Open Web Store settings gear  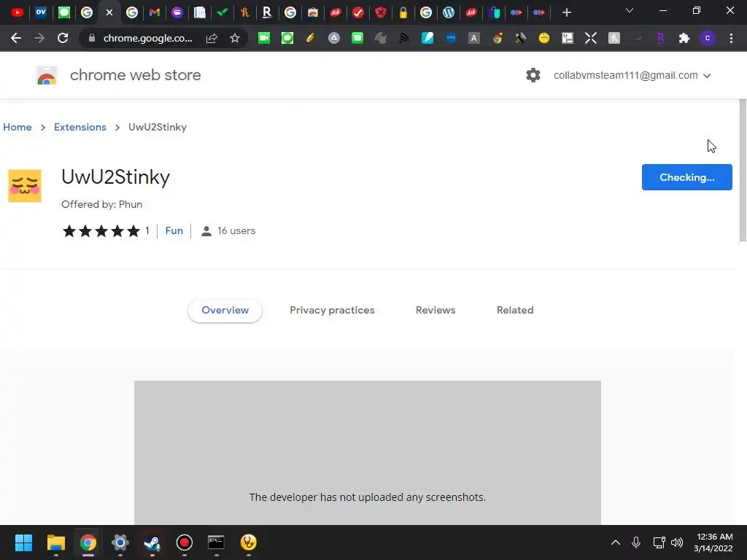click(x=533, y=75)
